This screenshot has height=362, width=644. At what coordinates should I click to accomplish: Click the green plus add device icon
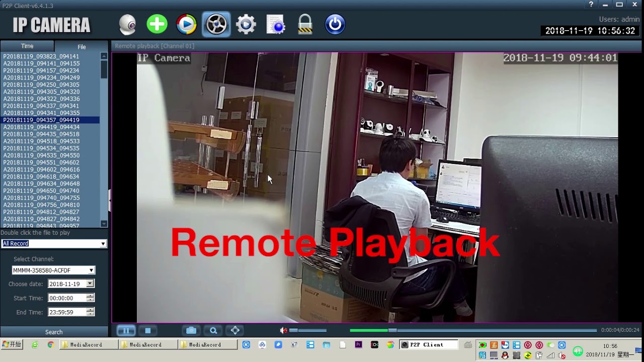click(157, 24)
